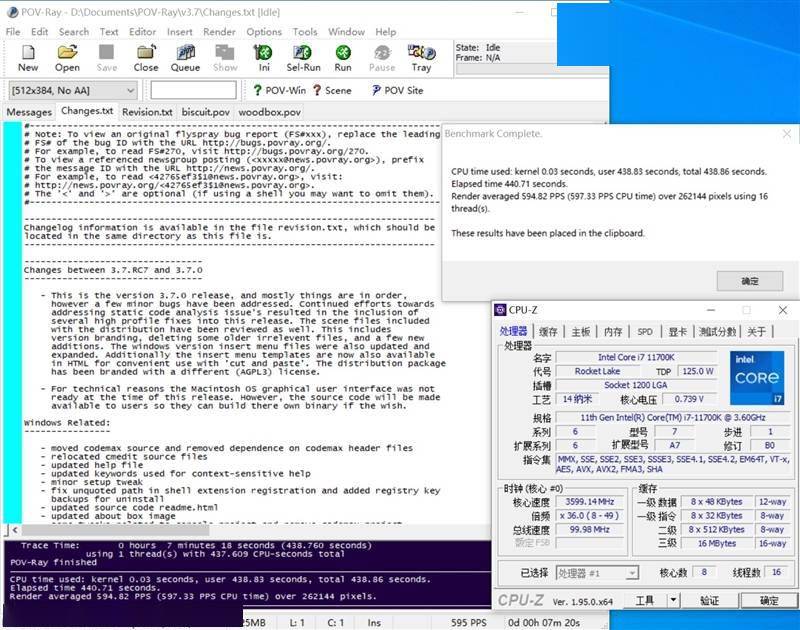
Task: Click the Intel Core i7 11700K name field
Action: pyautogui.click(x=636, y=357)
